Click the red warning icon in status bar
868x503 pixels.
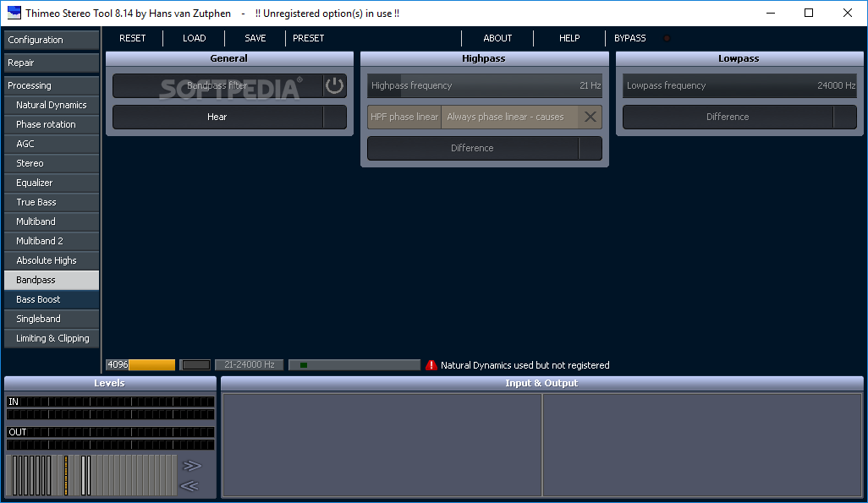point(431,365)
